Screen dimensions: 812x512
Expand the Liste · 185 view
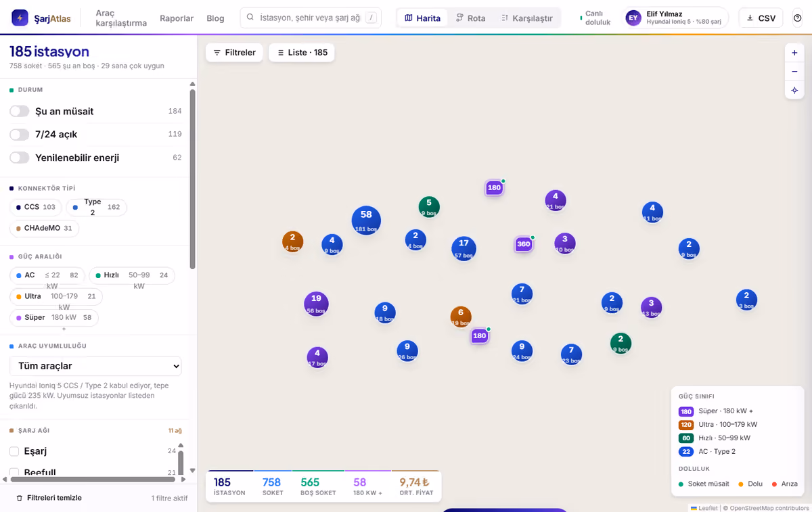302,53
